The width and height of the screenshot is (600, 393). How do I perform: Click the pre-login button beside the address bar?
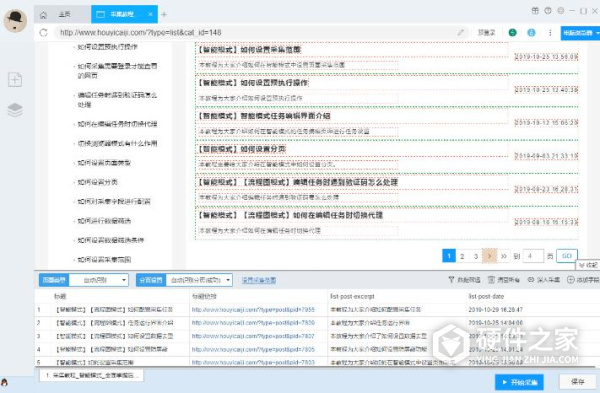486,33
